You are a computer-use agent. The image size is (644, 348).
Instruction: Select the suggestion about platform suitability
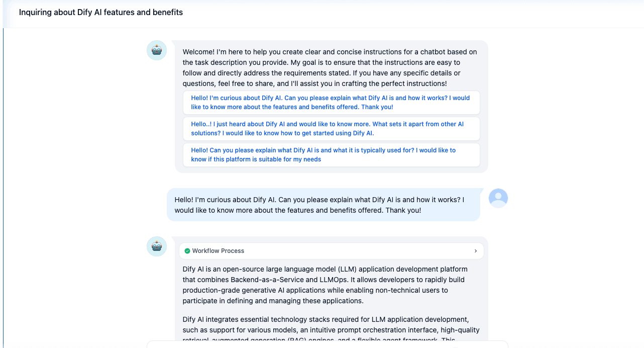331,155
